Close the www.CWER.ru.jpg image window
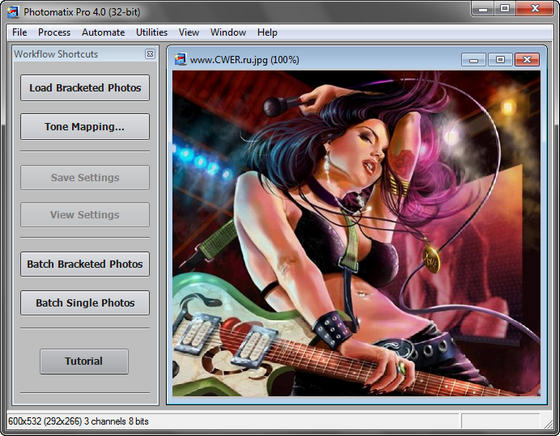The image size is (560, 436). [527, 60]
